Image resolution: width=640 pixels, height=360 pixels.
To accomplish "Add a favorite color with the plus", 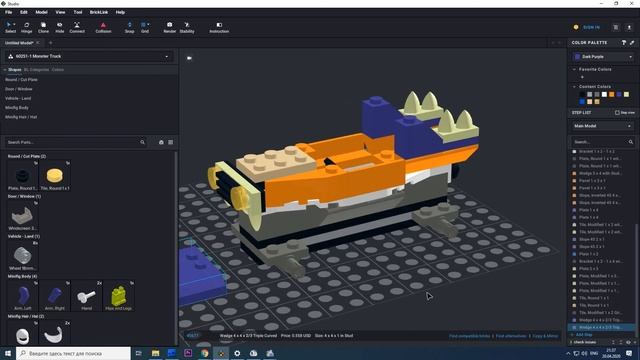I will (x=582, y=77).
